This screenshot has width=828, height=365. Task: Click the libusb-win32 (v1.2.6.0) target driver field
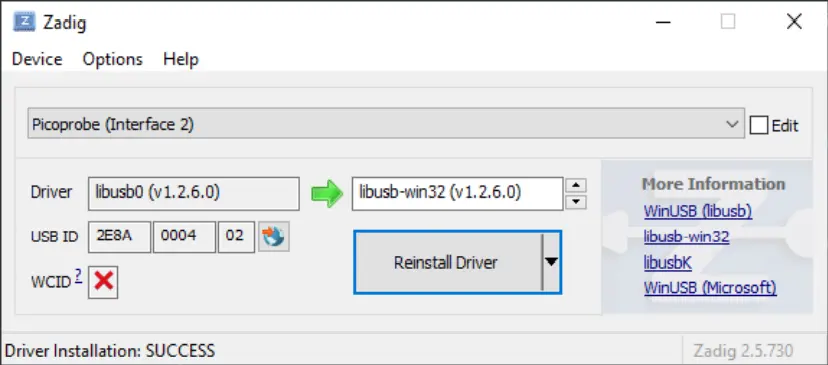(457, 193)
